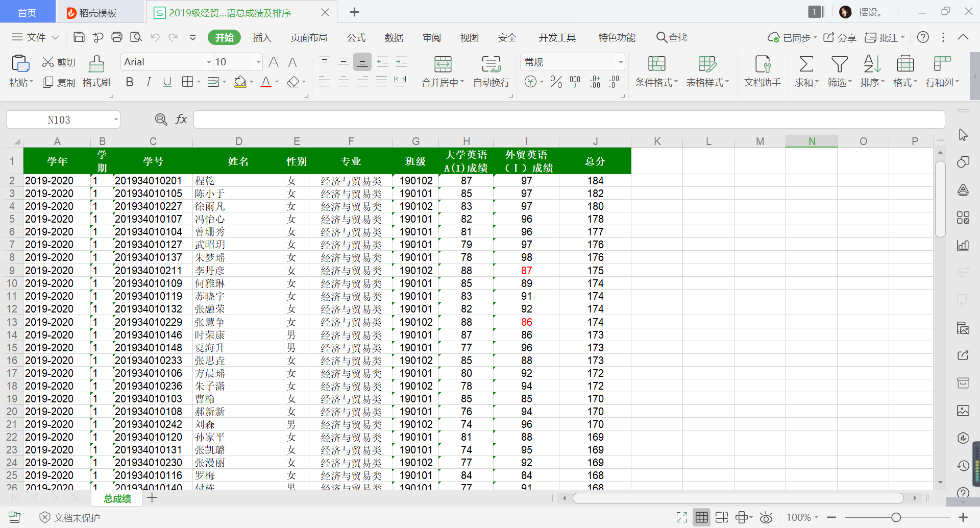
Task: Apply the yellow fill color
Action: [x=240, y=82]
